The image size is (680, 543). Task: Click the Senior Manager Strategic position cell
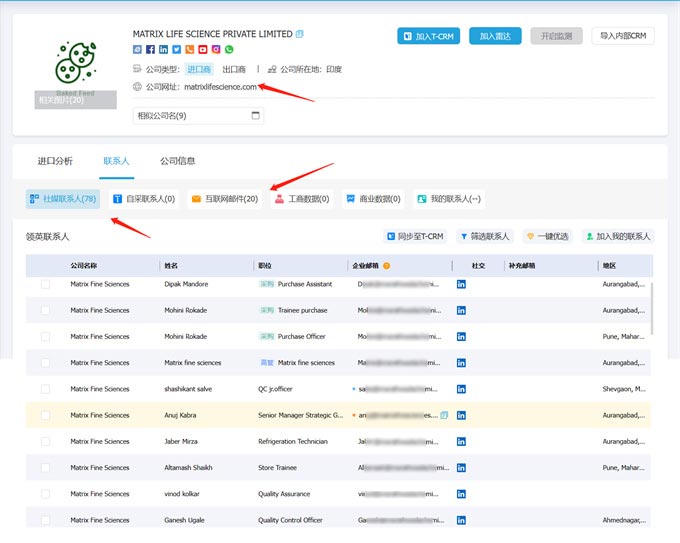[300, 415]
